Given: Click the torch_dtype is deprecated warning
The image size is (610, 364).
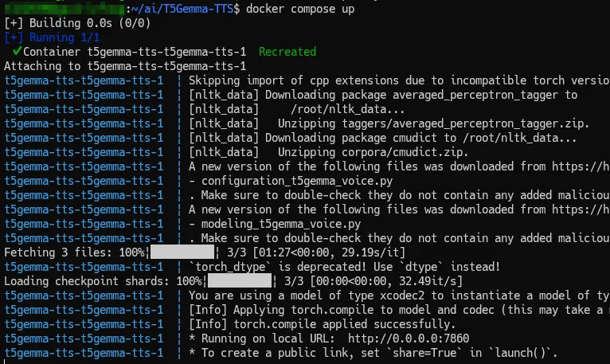Looking at the screenshot, I should pos(344,267).
